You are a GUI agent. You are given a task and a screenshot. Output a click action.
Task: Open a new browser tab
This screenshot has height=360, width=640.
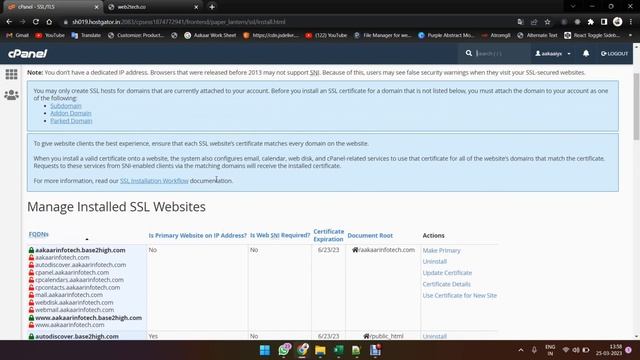coord(212,7)
